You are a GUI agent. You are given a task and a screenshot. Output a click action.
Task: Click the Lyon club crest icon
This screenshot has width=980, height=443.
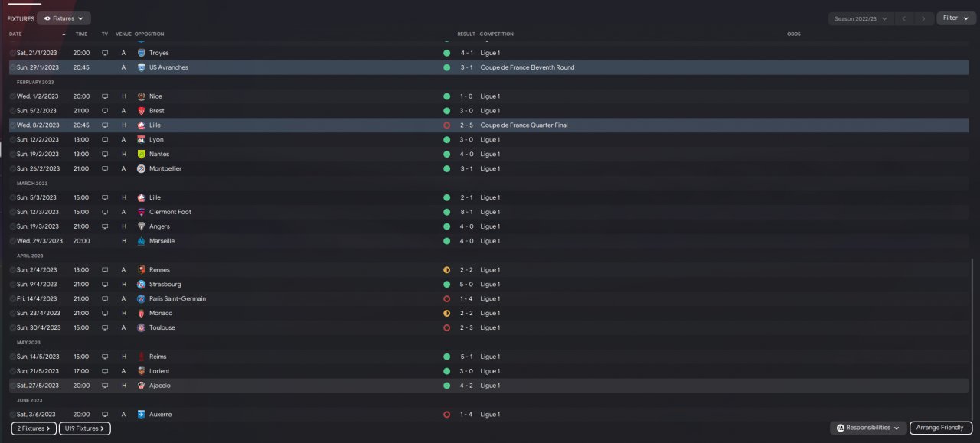pyautogui.click(x=141, y=140)
